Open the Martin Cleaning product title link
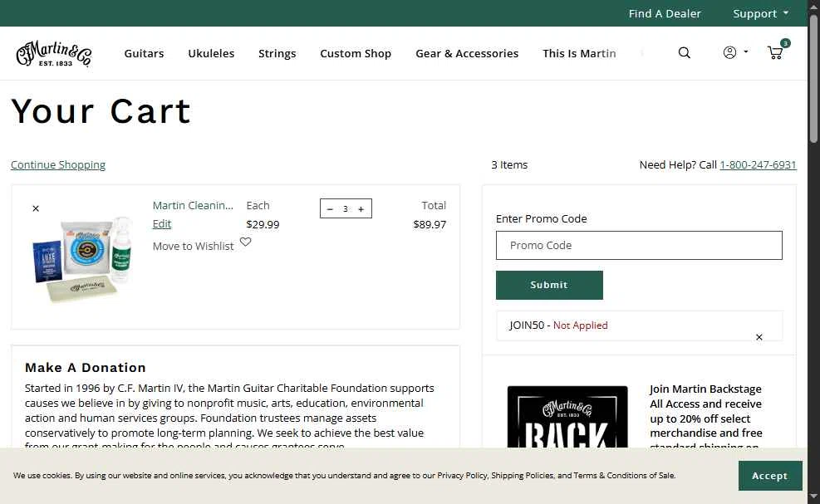 click(x=193, y=205)
